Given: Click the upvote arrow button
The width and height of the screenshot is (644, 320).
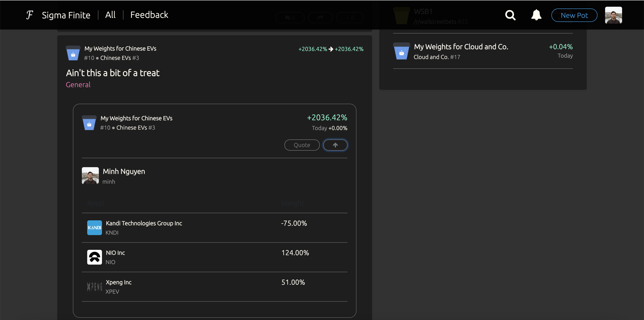Looking at the screenshot, I should pyautogui.click(x=335, y=145).
